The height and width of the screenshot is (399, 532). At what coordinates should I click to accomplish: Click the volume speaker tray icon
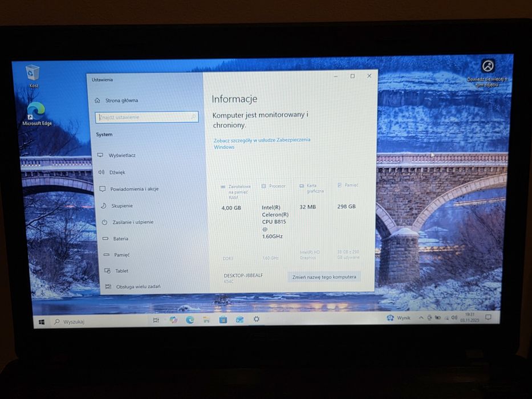point(454,317)
